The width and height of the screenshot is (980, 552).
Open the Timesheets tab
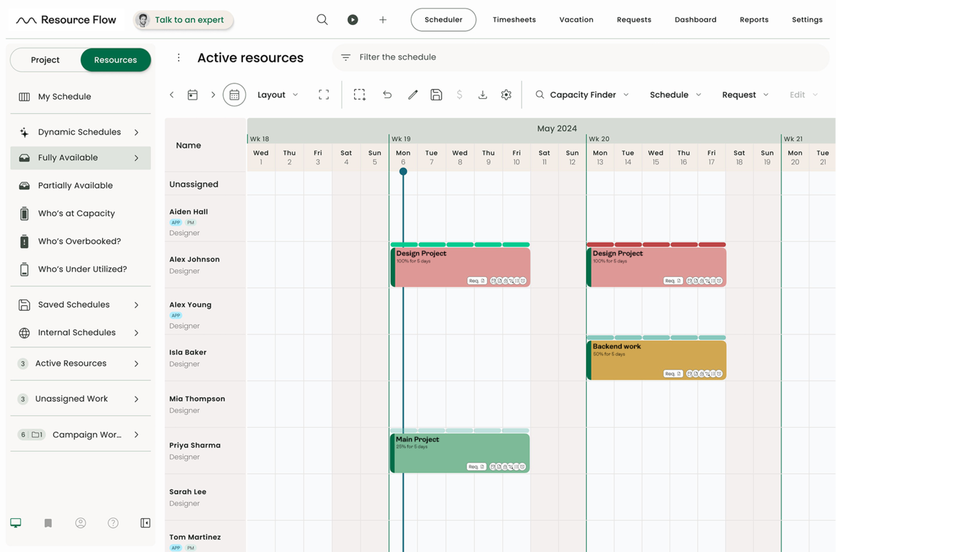(x=514, y=20)
